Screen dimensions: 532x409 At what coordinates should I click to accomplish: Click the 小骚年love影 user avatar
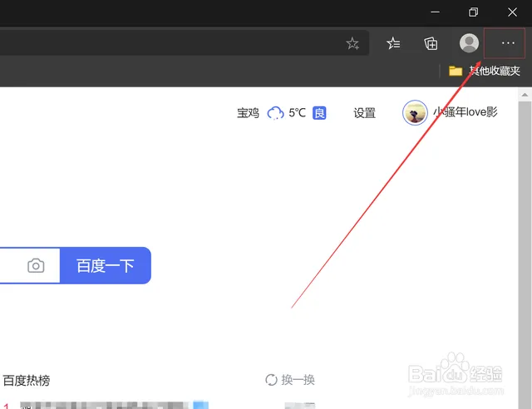pyautogui.click(x=415, y=113)
